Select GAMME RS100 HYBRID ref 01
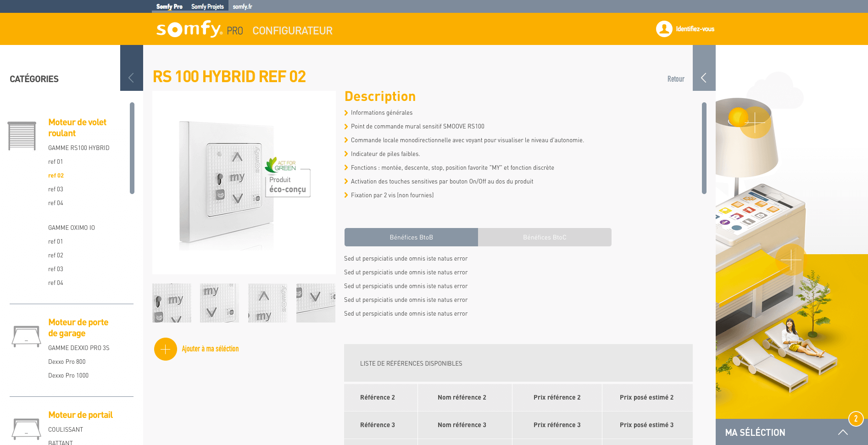This screenshot has height=445, width=868. coord(56,161)
